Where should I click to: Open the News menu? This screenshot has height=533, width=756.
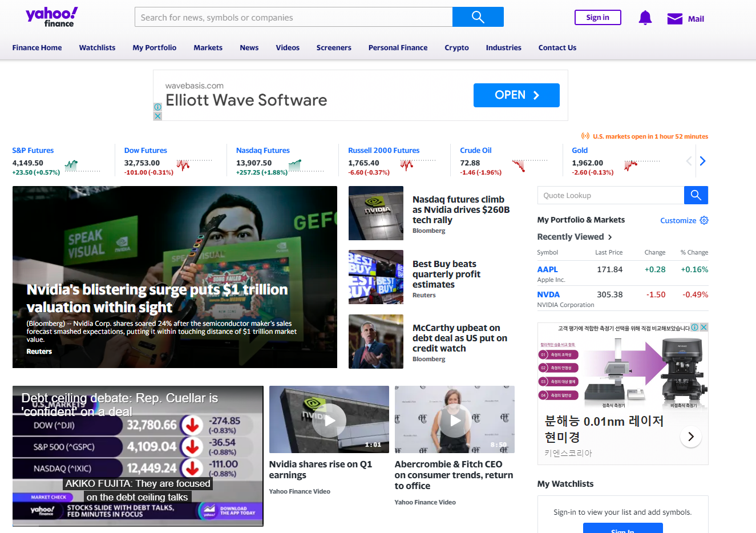249,47
